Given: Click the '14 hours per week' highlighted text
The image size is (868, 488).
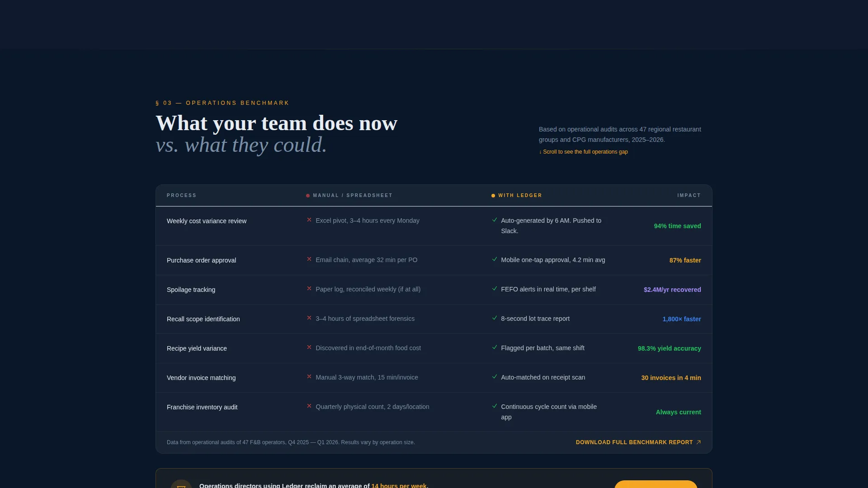Looking at the screenshot, I should click(399, 485).
